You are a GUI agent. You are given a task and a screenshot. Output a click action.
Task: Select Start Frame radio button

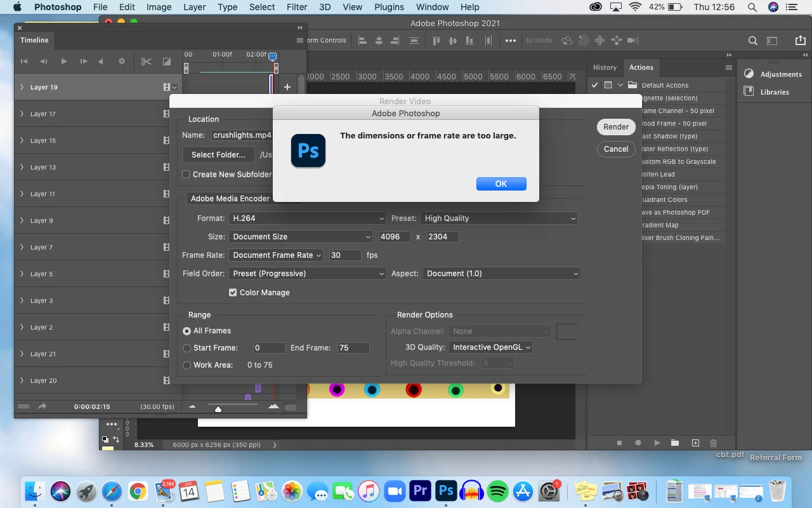[187, 348]
